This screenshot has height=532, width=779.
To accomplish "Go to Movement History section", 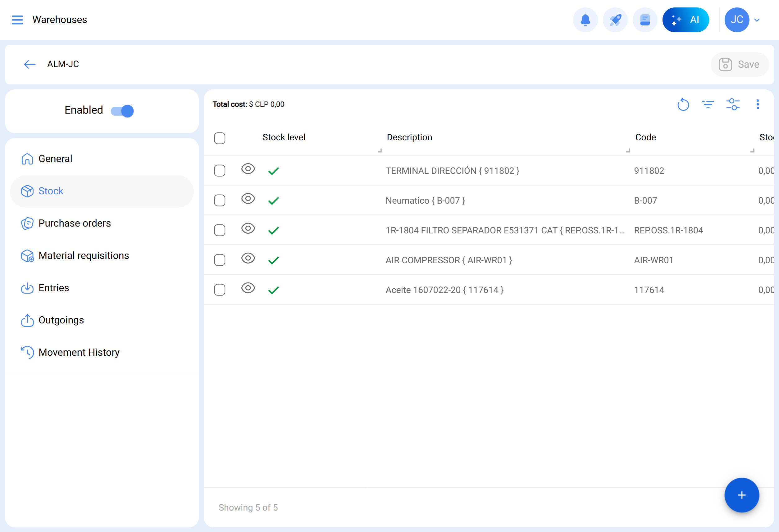I will (x=79, y=352).
